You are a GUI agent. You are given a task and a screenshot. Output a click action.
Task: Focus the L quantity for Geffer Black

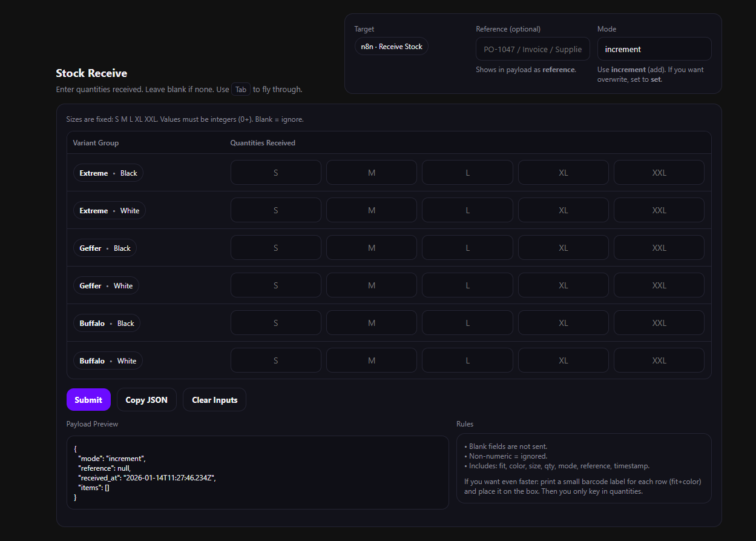[467, 248]
